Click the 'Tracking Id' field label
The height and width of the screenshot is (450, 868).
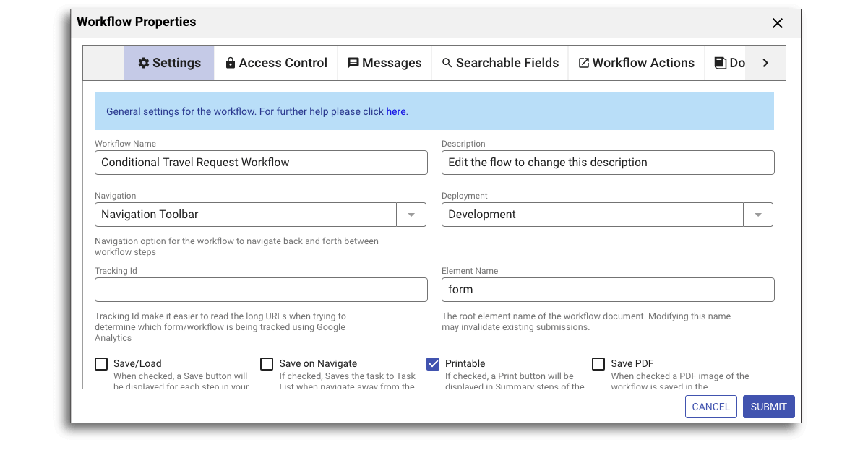coord(116,271)
